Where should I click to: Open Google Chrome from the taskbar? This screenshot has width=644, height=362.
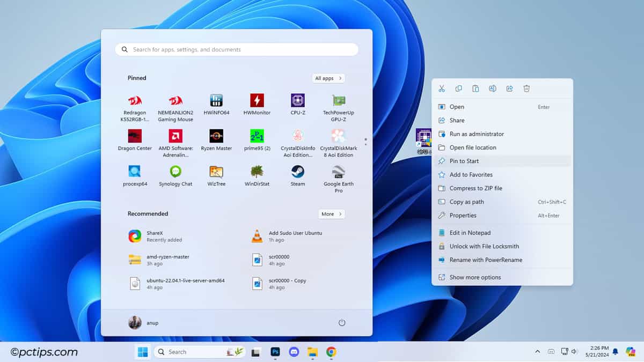point(332,352)
